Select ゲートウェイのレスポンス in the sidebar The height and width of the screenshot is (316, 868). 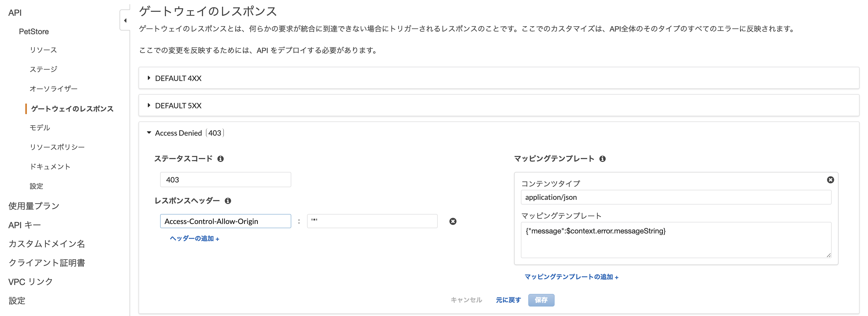click(x=72, y=109)
